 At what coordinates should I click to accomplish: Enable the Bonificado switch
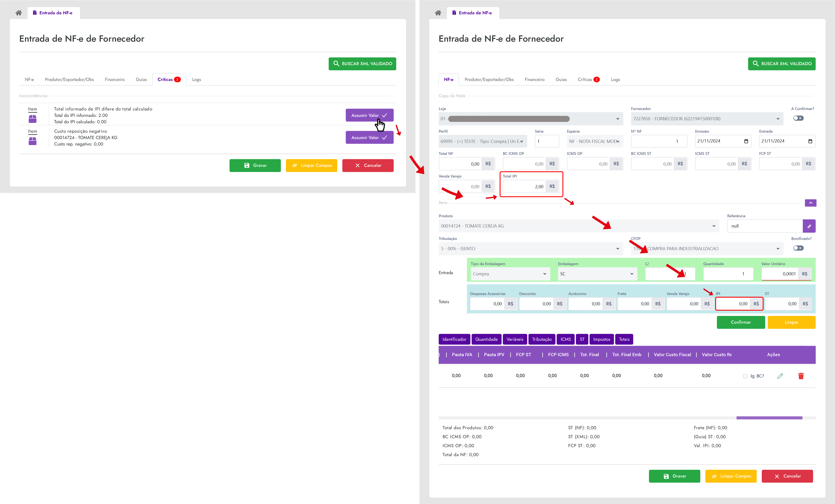pyautogui.click(x=798, y=248)
